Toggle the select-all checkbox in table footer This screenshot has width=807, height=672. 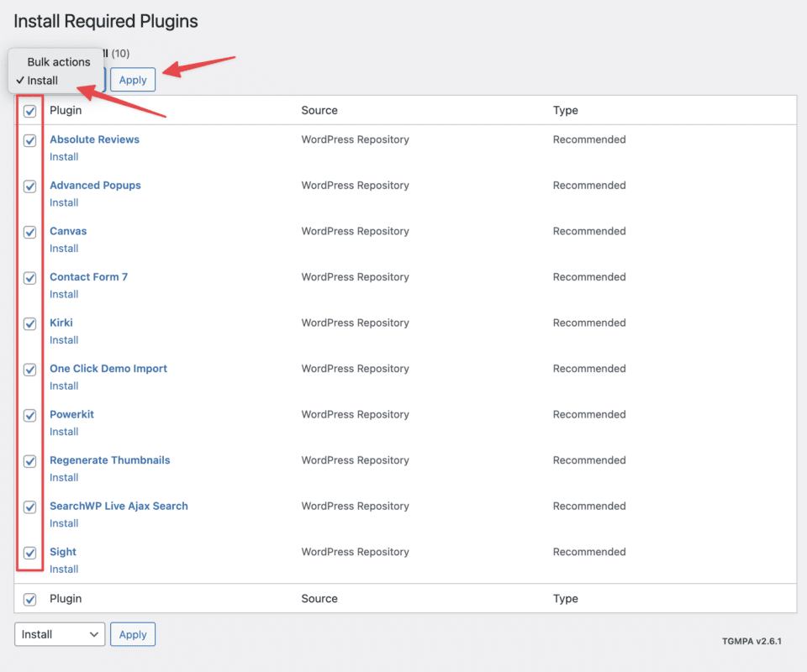[x=30, y=599]
